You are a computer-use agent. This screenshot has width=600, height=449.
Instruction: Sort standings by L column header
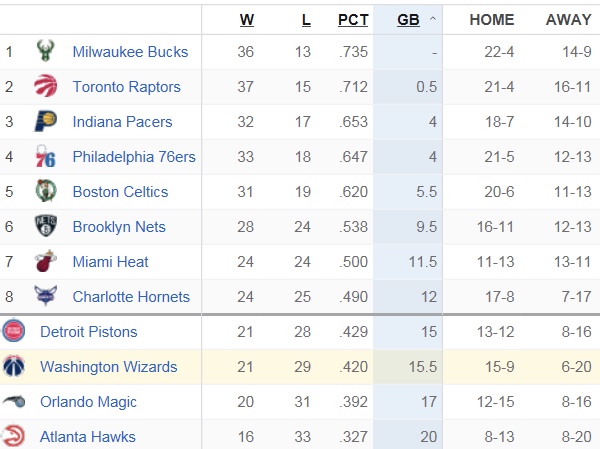pos(305,19)
